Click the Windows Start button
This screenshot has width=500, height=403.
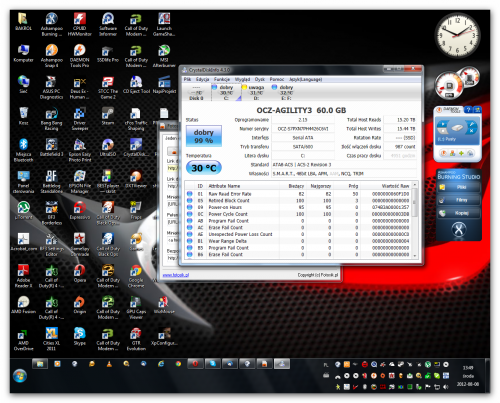[20, 376]
